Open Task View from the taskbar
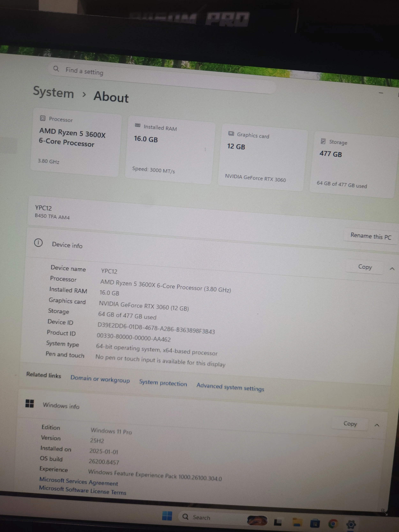Screen dimensions: 399x532 278,522
